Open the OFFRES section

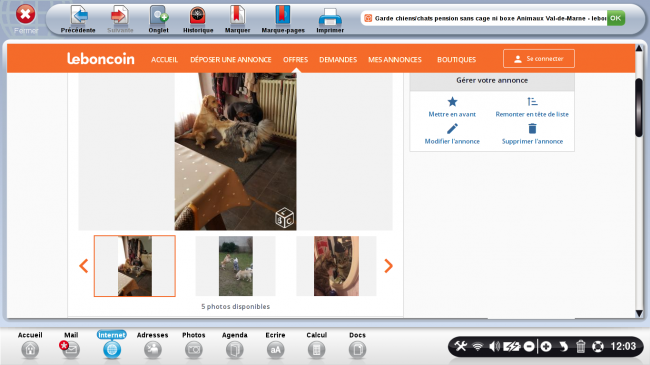pyautogui.click(x=295, y=60)
